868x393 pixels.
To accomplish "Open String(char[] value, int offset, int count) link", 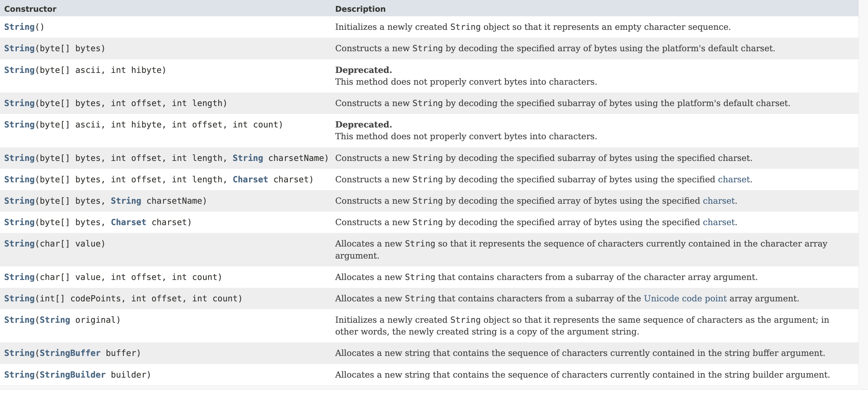I will tap(19, 277).
